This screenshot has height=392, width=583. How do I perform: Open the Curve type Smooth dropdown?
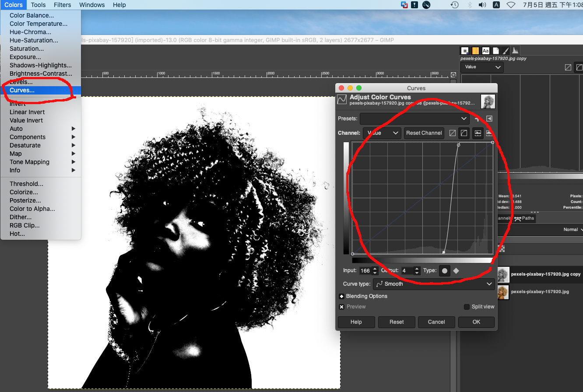pos(434,284)
